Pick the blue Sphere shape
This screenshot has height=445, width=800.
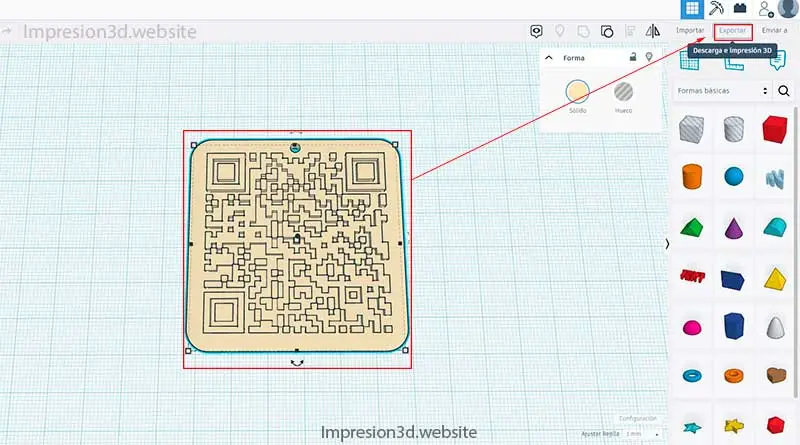tap(734, 177)
